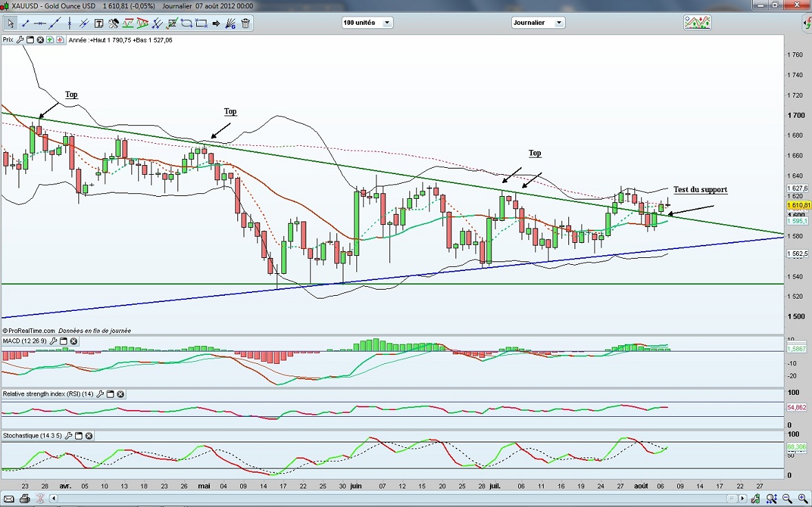The height and width of the screenshot is (507, 812).
Task: Close the Stochastique indicator panel
Action: click(x=89, y=436)
